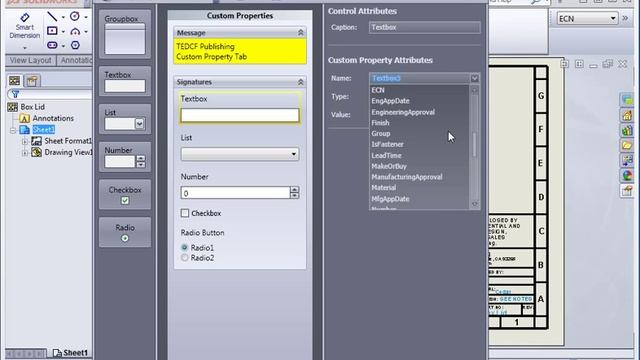
Task: Choose MakeOrBuy from the Name list
Action: [x=420, y=166]
